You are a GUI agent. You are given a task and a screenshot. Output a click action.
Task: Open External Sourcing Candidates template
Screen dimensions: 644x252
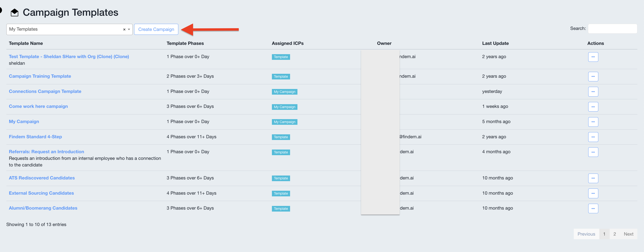41,193
